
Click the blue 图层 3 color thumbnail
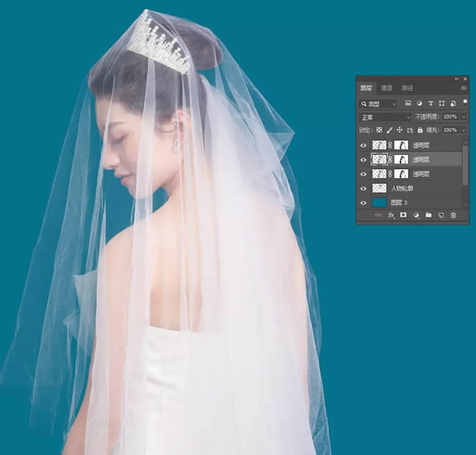379,202
